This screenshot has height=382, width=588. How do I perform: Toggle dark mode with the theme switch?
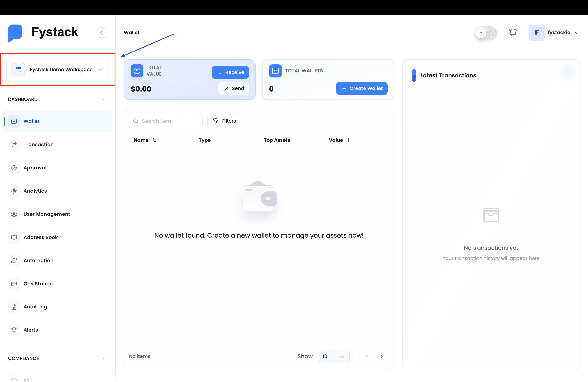(x=485, y=33)
